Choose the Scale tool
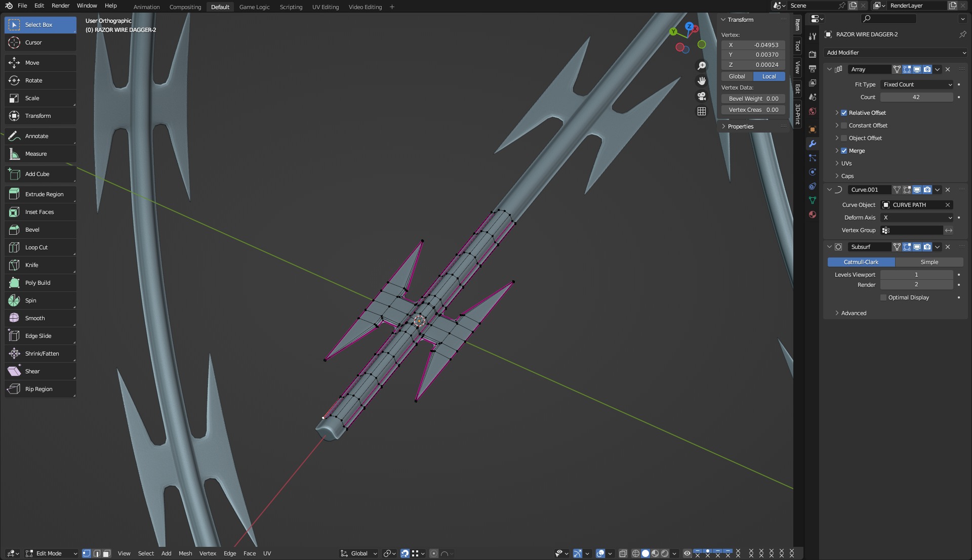 (40, 98)
